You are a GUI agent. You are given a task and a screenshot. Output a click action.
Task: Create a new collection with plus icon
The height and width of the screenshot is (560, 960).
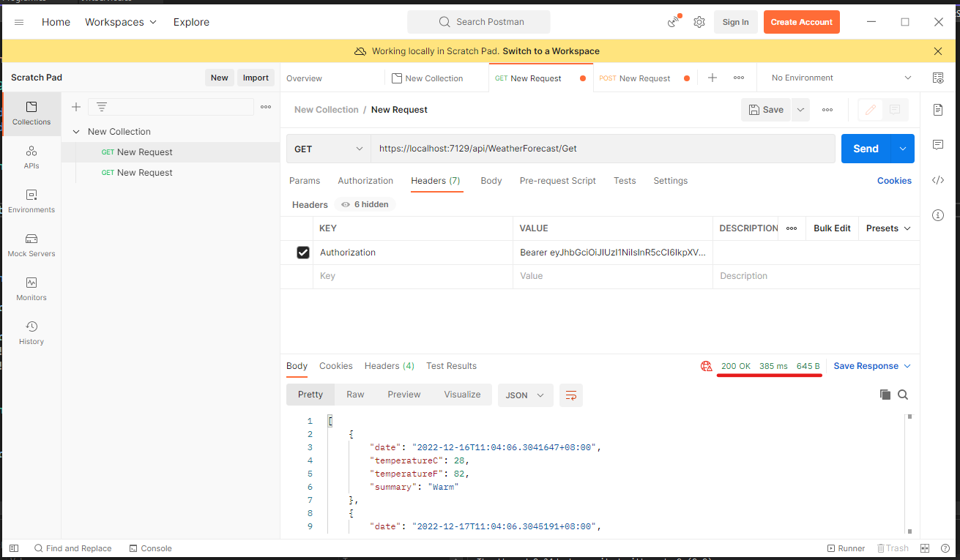[76, 107]
